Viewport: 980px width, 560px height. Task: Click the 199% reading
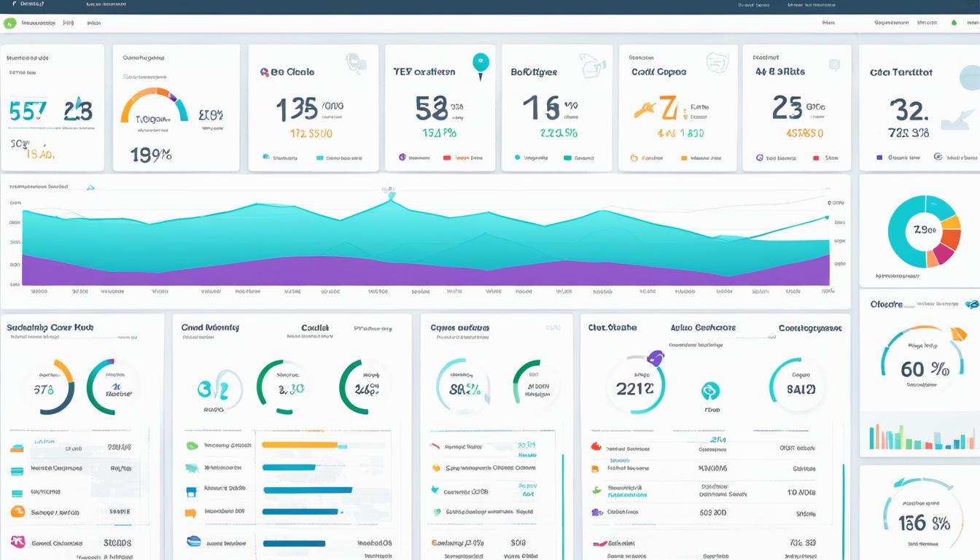click(151, 155)
